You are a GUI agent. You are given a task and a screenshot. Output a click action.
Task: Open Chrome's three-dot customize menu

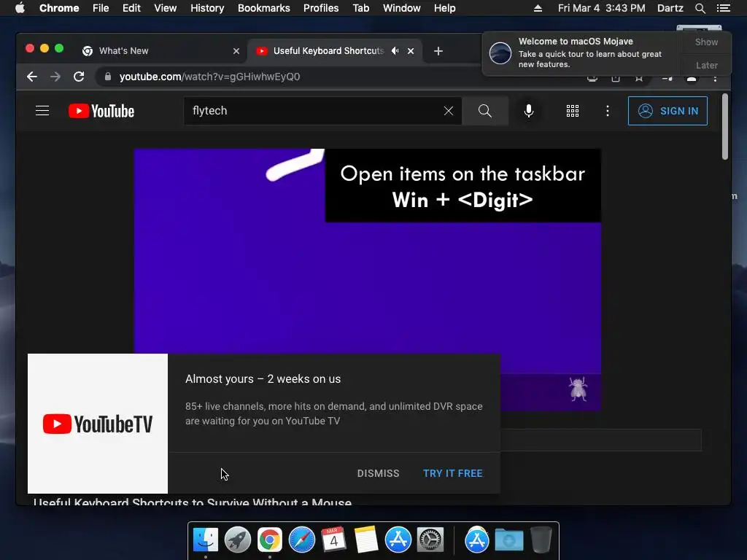[x=715, y=79]
